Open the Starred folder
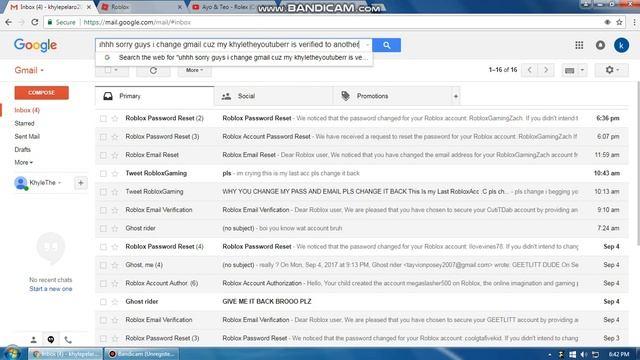This screenshot has height=360, width=640. 24,123
